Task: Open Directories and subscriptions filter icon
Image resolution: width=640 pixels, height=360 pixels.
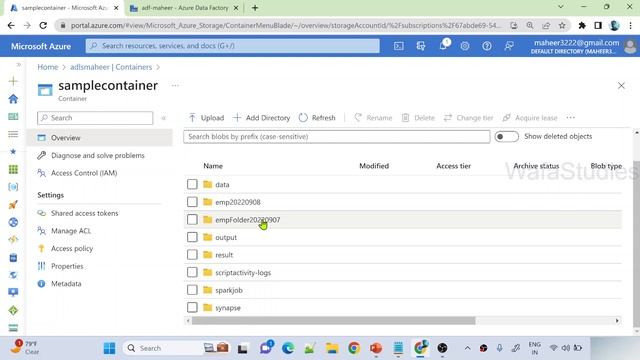Action: (x=421, y=46)
